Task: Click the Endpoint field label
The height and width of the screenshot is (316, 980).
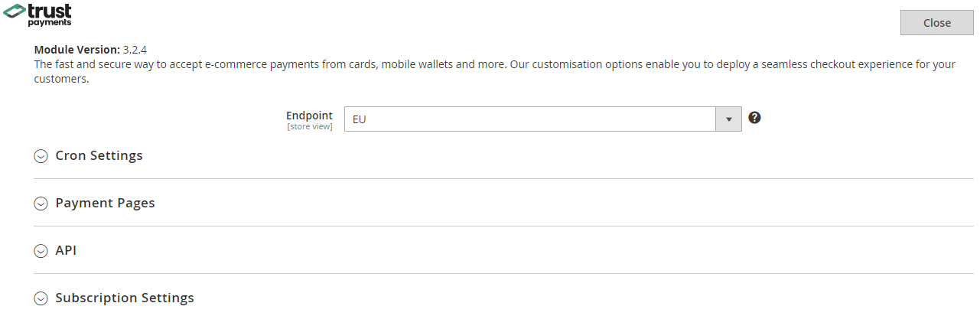Action: [309, 116]
